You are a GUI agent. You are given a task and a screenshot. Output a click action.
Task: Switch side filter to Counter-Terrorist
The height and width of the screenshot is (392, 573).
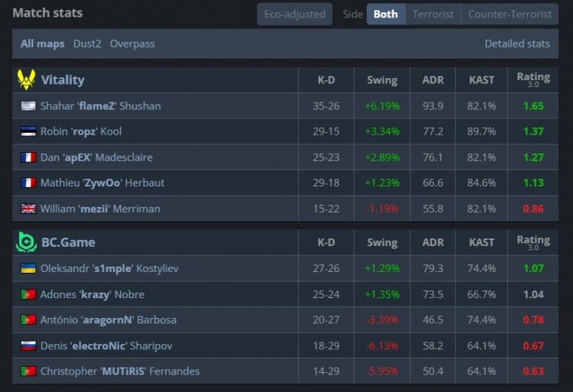[x=510, y=14]
